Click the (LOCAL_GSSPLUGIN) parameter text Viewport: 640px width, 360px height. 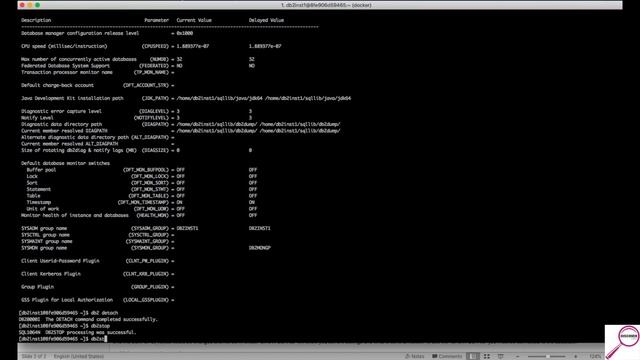146,300
